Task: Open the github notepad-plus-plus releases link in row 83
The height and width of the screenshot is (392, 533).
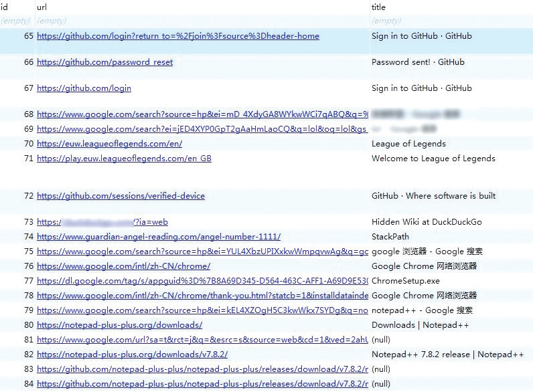Action: click(203, 369)
